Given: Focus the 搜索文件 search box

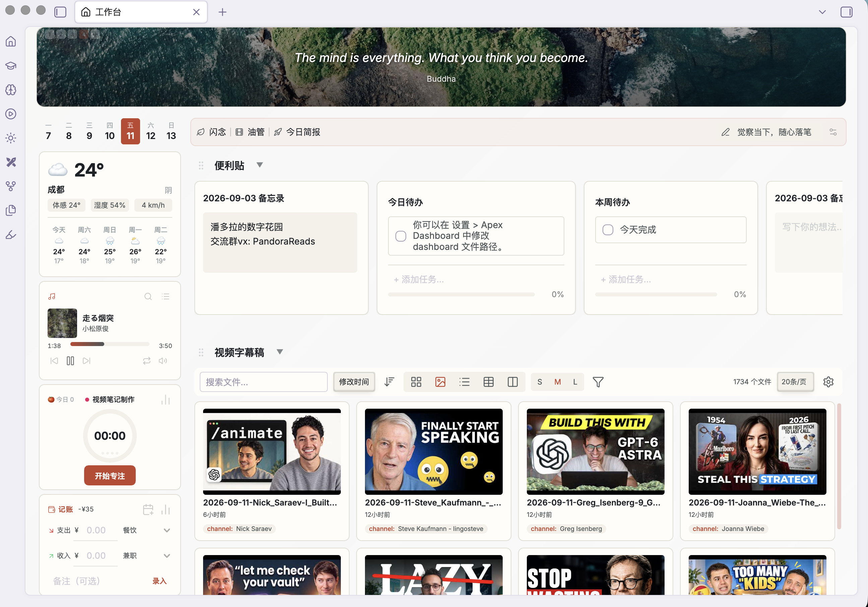Looking at the screenshot, I should (263, 382).
